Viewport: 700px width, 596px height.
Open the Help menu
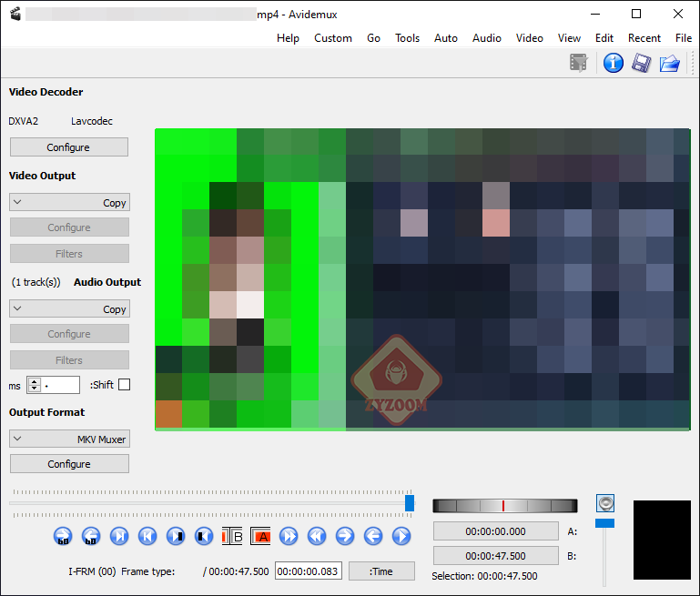click(288, 38)
